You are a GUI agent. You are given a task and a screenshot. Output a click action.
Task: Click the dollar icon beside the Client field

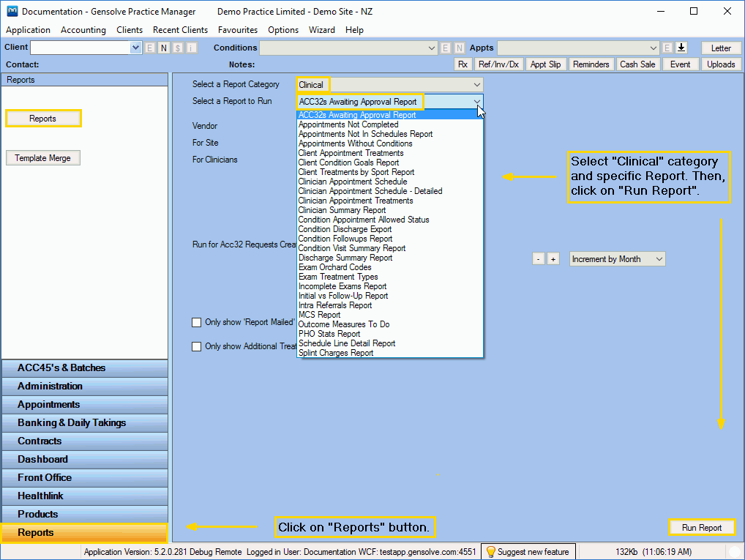pos(178,48)
